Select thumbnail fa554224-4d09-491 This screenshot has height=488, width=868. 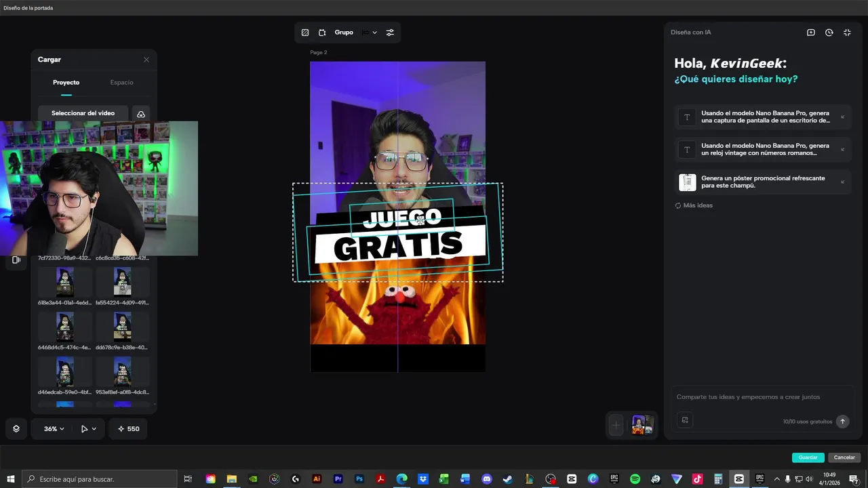point(123,281)
